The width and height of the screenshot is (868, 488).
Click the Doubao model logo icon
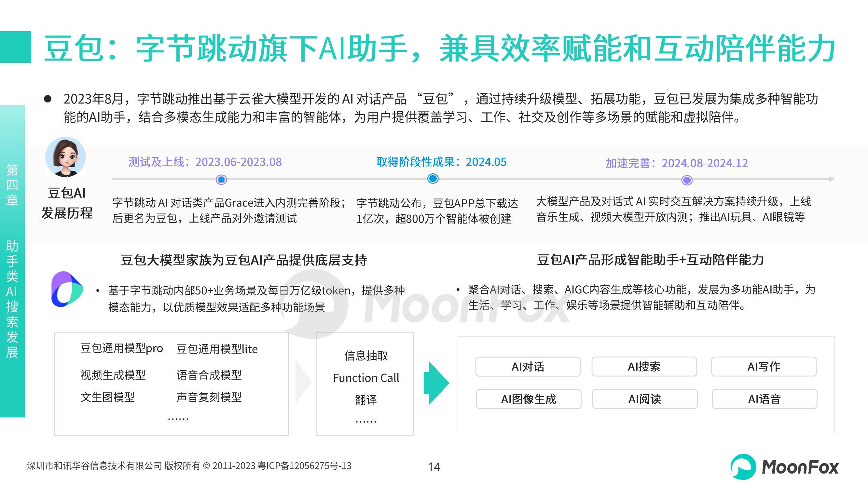(x=67, y=289)
